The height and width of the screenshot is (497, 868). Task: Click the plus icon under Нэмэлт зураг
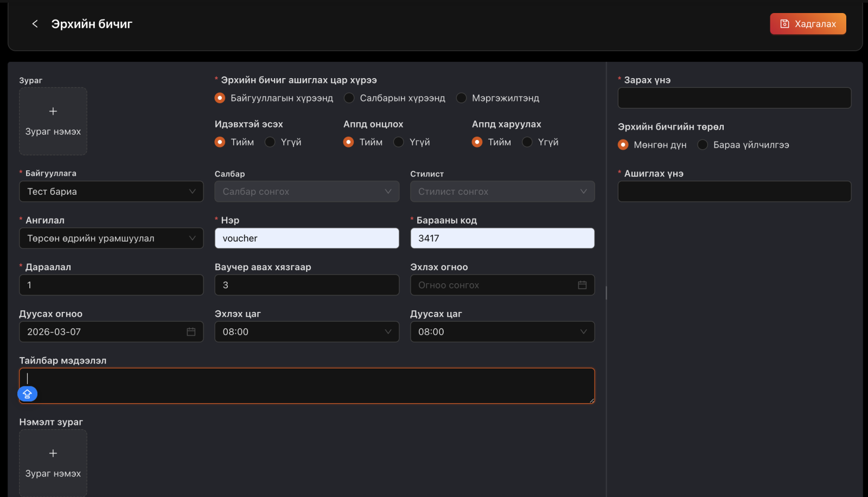point(53,453)
